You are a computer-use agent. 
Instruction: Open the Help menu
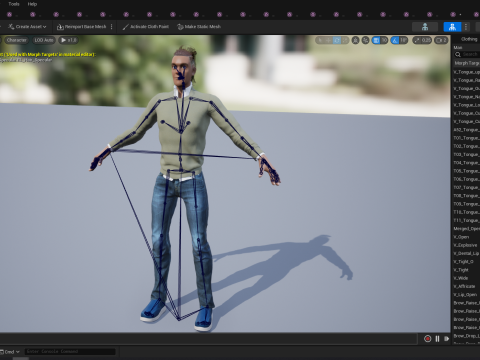click(32, 4)
